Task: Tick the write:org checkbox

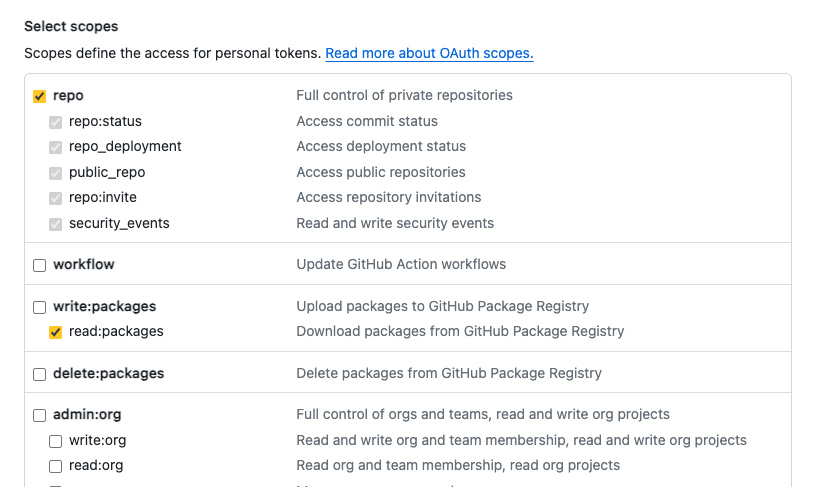Action: pyautogui.click(x=56, y=441)
